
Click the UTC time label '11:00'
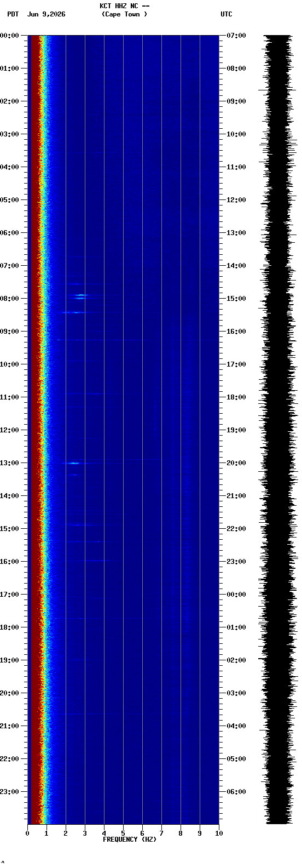click(236, 167)
